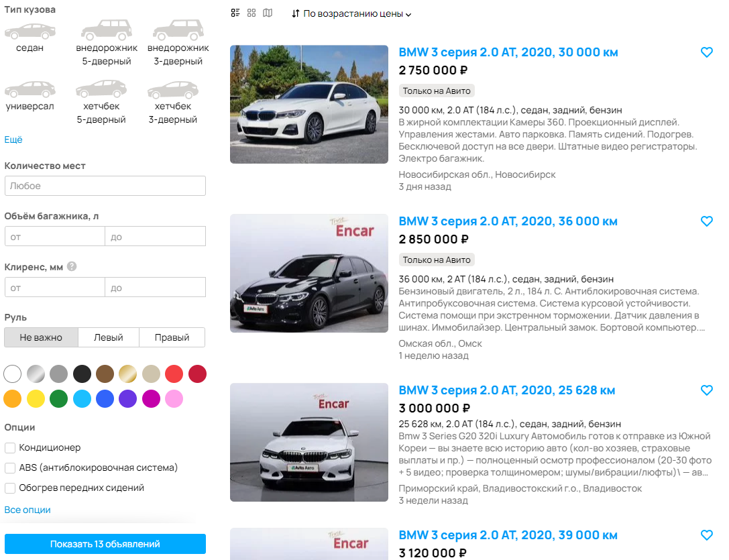Check Обогрев передних сидений option
The width and height of the screenshot is (729, 560).
tap(10, 488)
